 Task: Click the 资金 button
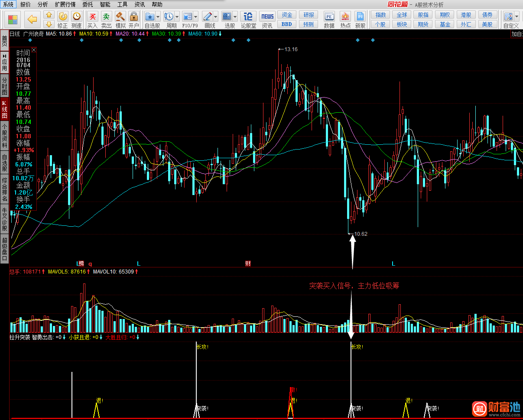coord(286,15)
